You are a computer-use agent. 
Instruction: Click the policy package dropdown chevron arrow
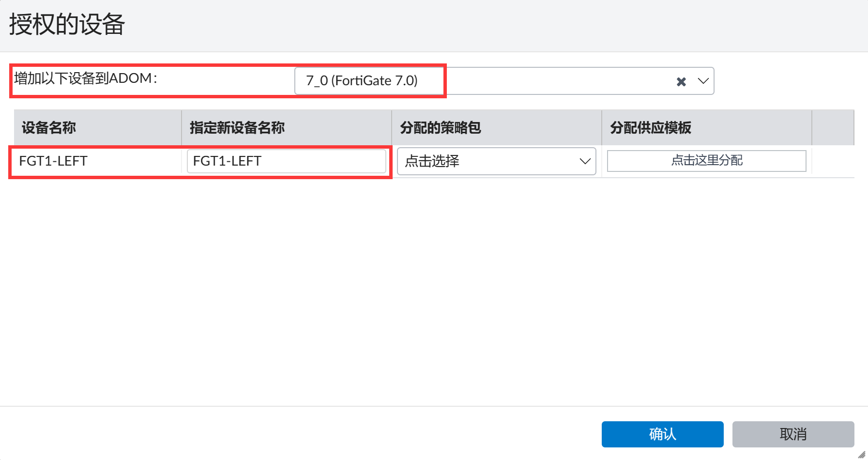585,161
